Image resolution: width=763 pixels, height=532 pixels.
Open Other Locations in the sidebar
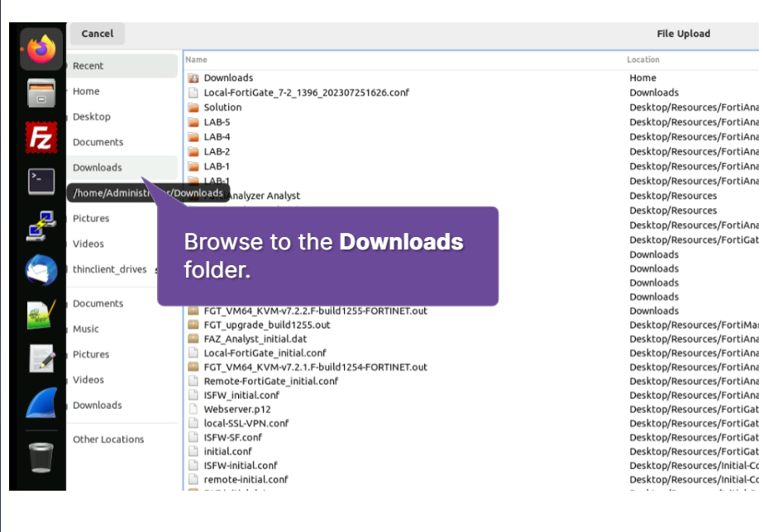(x=122, y=439)
